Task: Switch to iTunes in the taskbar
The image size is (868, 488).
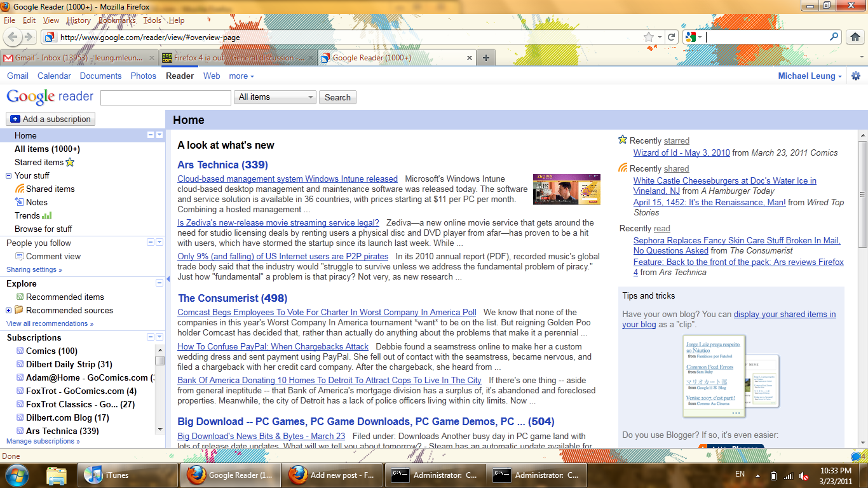Action: (x=128, y=475)
